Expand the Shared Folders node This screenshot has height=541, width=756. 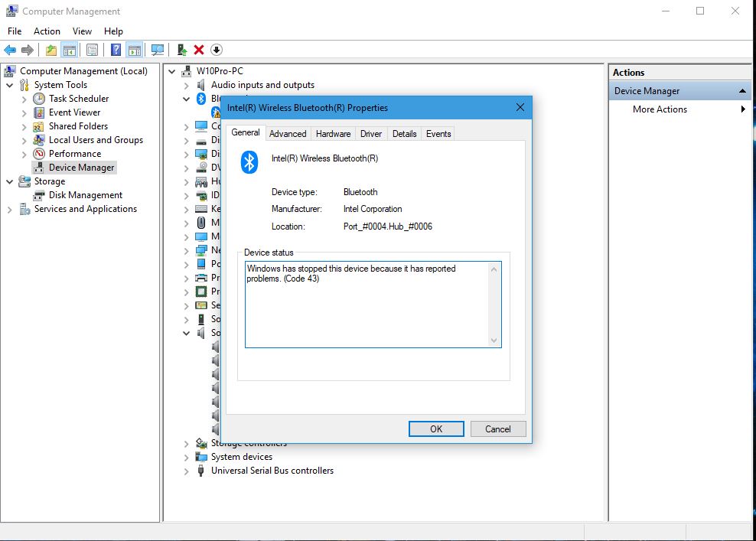click(x=24, y=127)
